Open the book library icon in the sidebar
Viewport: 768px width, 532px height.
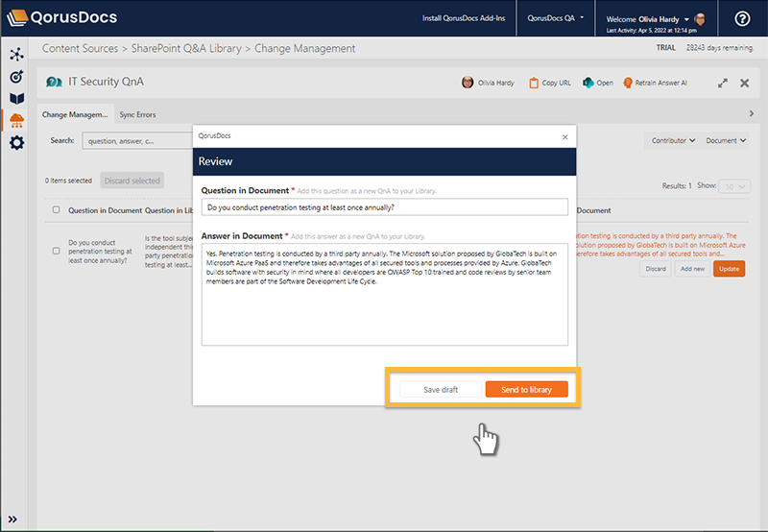click(16, 98)
